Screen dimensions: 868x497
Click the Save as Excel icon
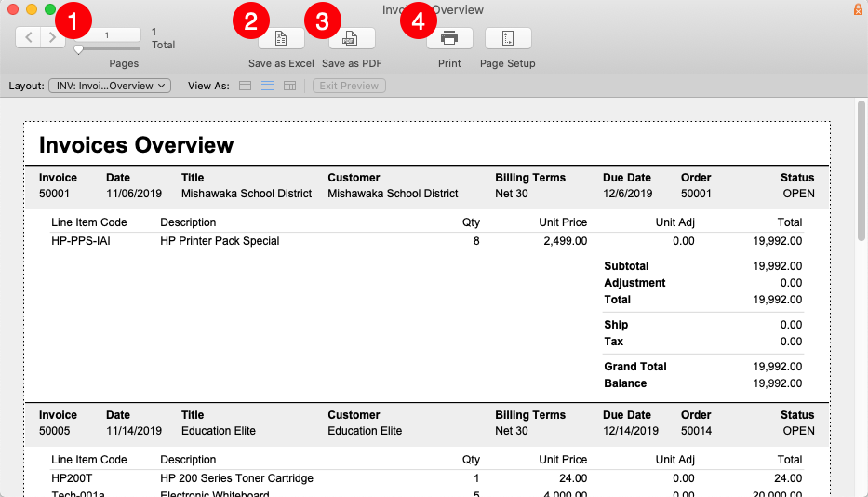pyautogui.click(x=281, y=38)
